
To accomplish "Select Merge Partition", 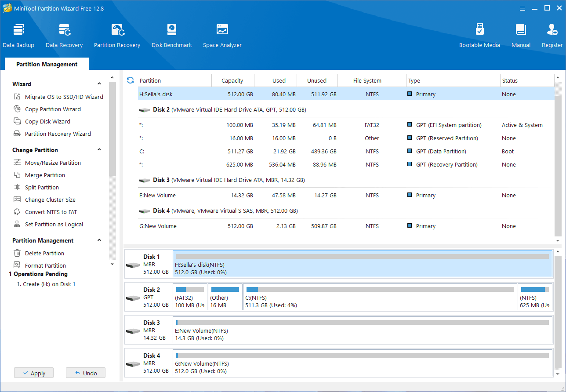I will 39,175.
